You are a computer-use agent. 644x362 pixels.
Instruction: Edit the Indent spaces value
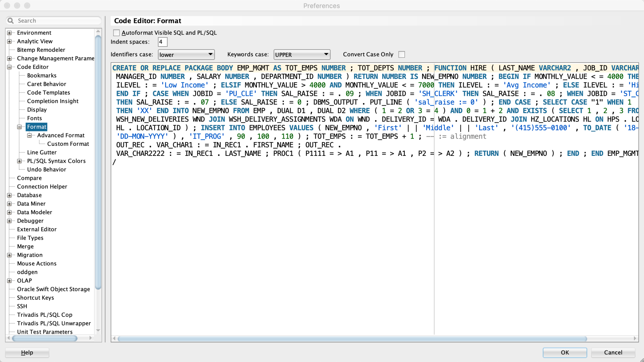pyautogui.click(x=162, y=42)
